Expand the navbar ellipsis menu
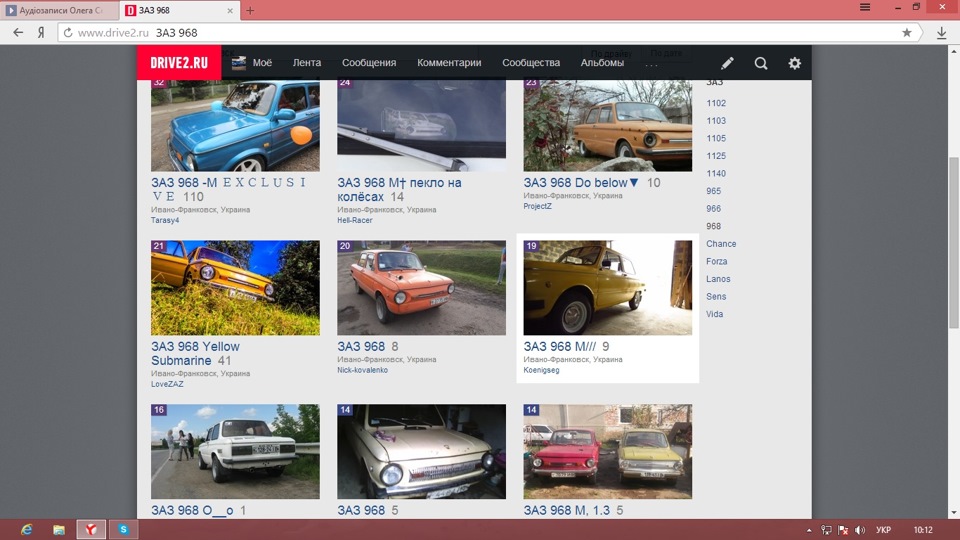Image resolution: width=960 pixels, height=540 pixels. click(x=651, y=64)
